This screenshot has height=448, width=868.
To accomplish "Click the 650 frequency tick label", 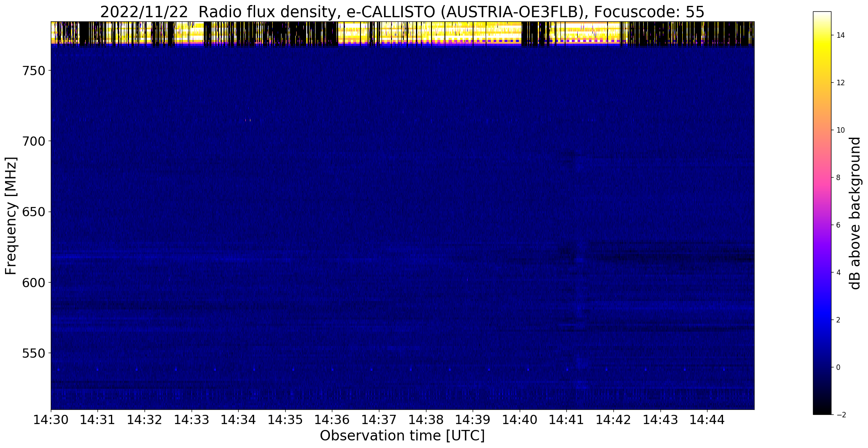I will [x=33, y=212].
